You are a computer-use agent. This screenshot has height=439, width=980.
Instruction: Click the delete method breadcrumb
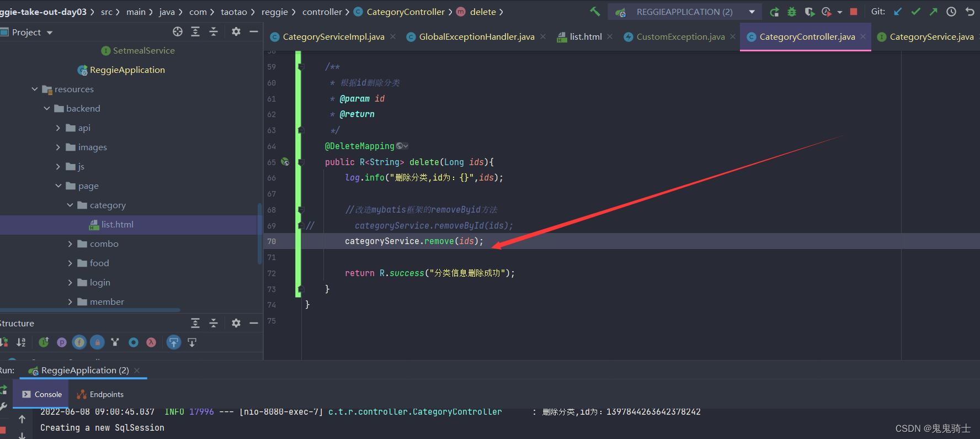click(483, 12)
